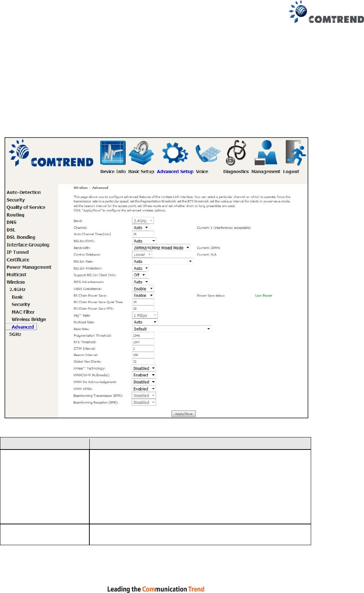Open Security under 2.4GHz wireless
The image size is (364, 593).
21,305
